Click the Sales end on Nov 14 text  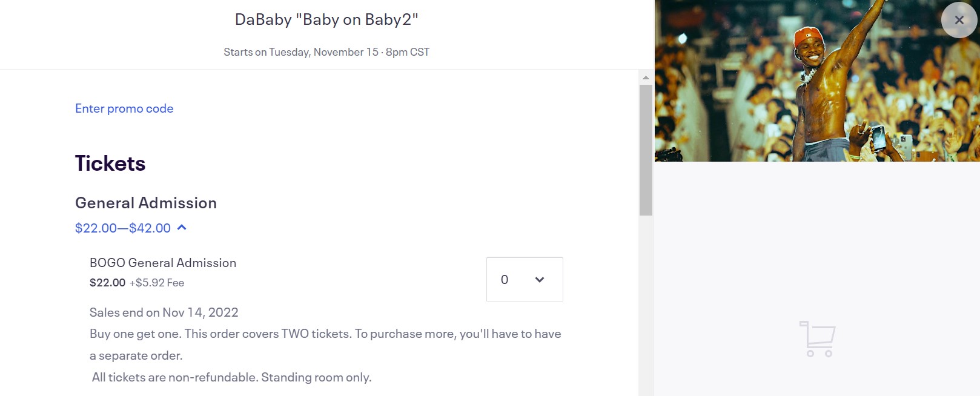(x=164, y=312)
